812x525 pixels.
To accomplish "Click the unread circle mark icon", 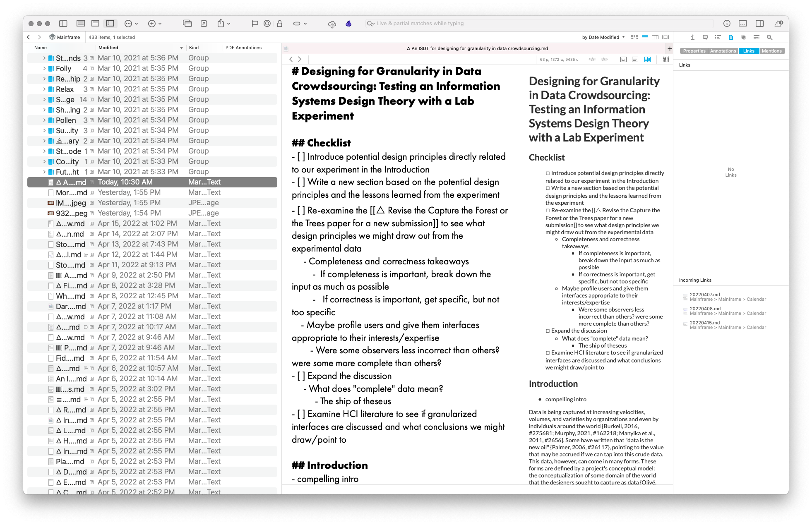I will 267,24.
